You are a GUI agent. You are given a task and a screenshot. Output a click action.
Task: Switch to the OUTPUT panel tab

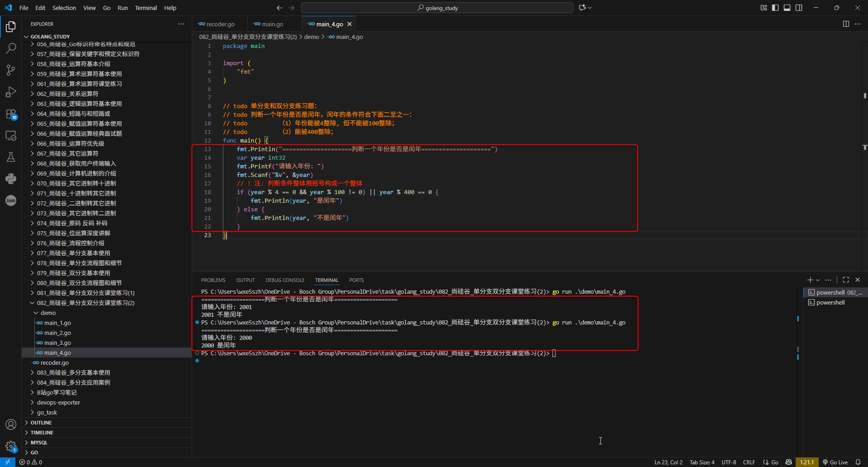point(245,280)
